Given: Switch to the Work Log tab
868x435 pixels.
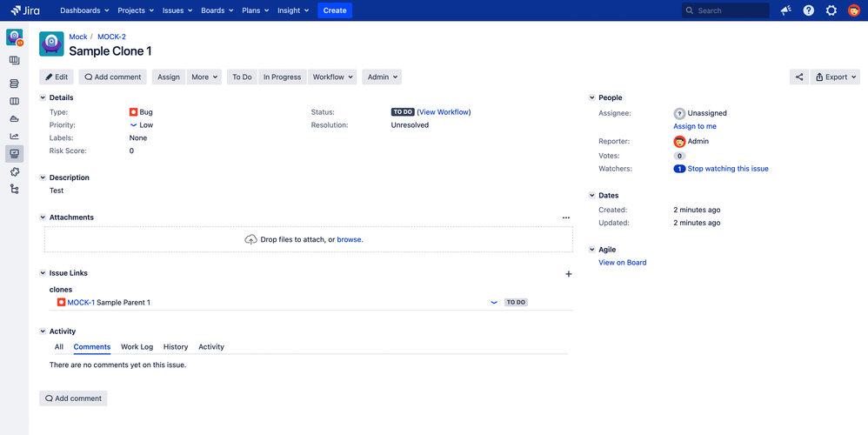Looking at the screenshot, I should pos(137,347).
